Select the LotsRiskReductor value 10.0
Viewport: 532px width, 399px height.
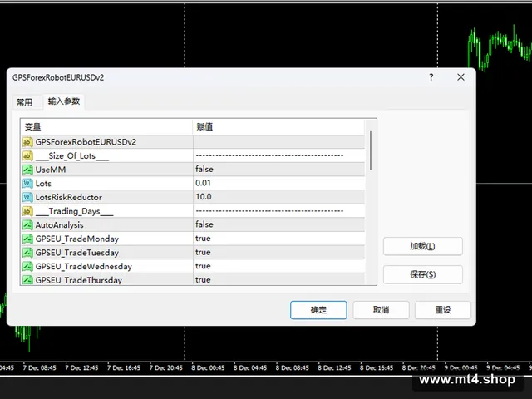(x=279, y=197)
